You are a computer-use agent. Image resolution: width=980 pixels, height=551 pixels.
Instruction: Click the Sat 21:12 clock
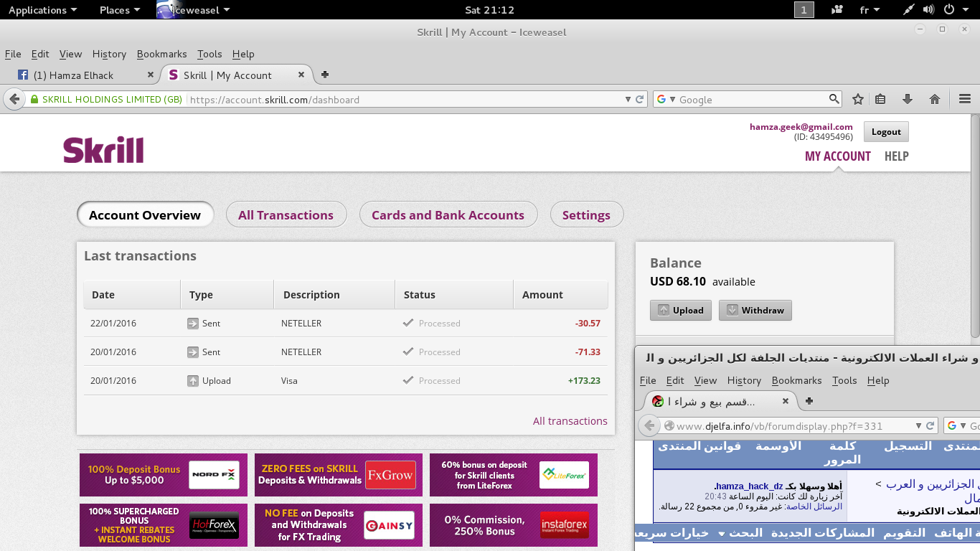pyautogui.click(x=489, y=10)
